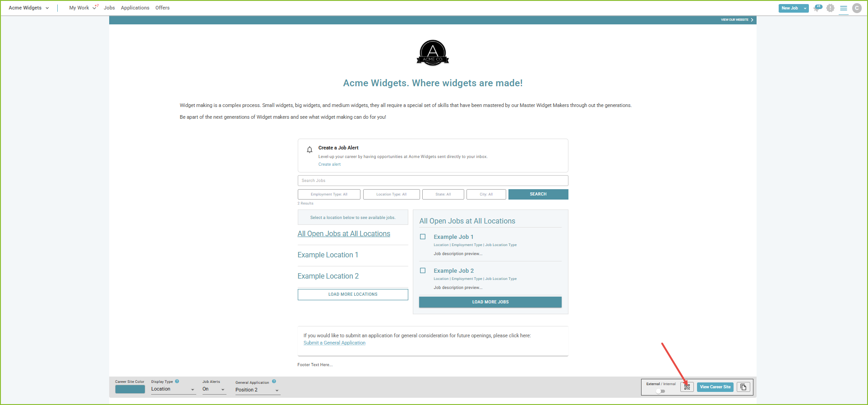The width and height of the screenshot is (868, 405).
Task: Open Submit a General Application link
Action: click(334, 343)
